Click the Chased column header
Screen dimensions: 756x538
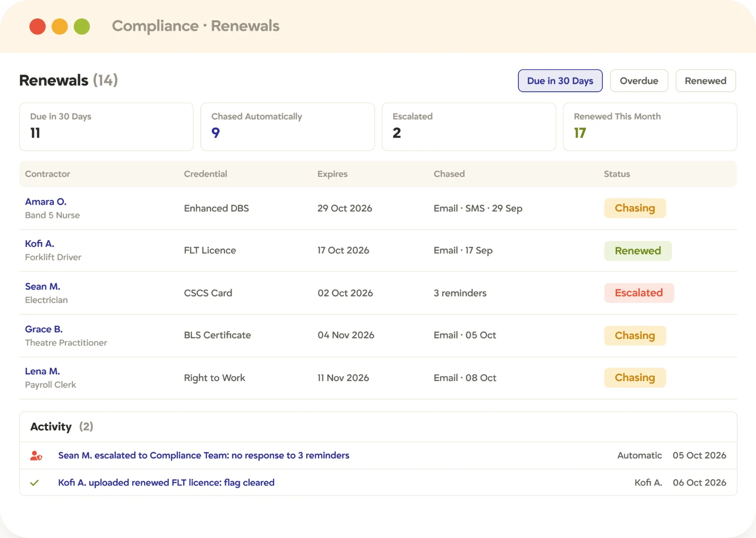point(449,174)
